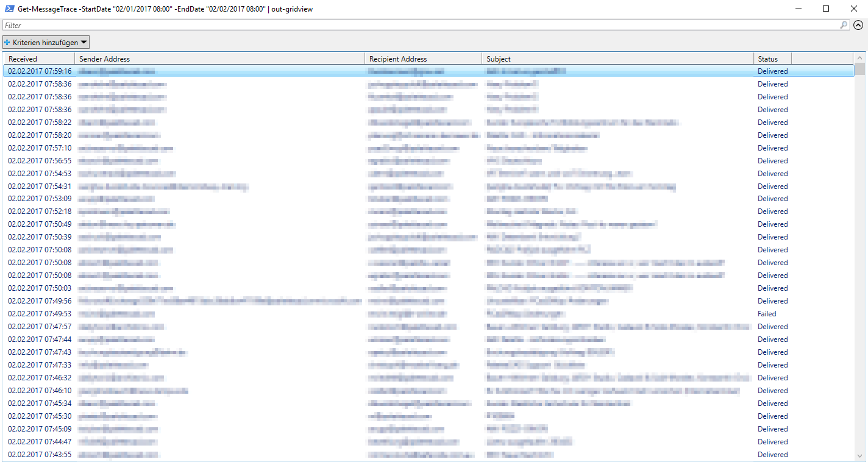Select the row received 02.02.2017 07:49:53

(429, 314)
